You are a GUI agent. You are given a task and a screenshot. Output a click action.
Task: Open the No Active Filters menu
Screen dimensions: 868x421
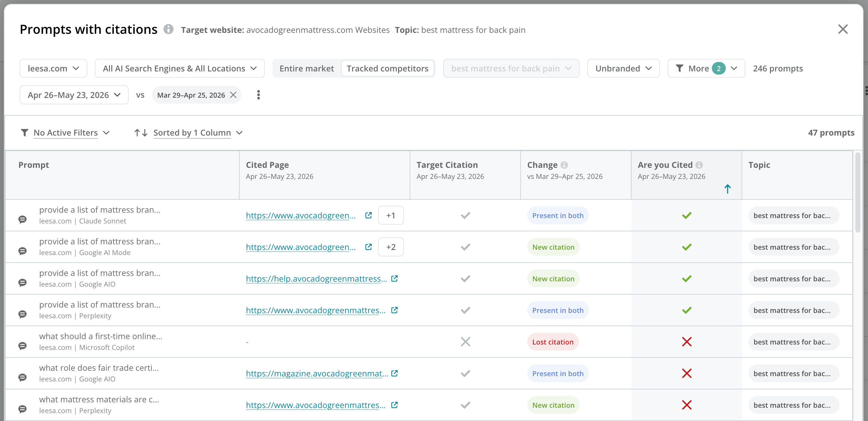click(x=65, y=133)
